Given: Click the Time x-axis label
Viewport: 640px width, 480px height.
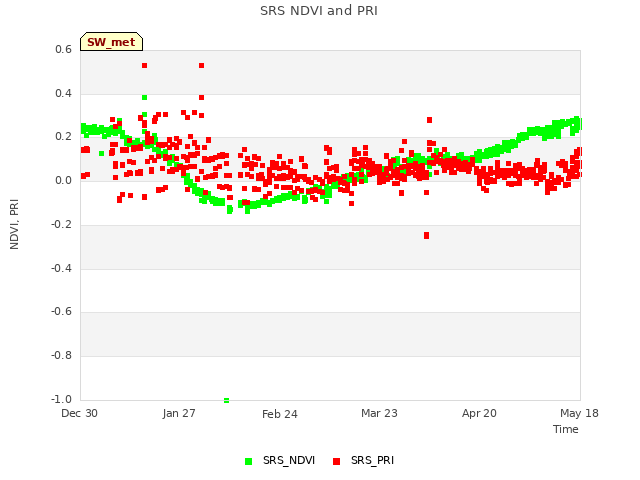Looking at the screenshot, I should pyautogui.click(x=565, y=429).
